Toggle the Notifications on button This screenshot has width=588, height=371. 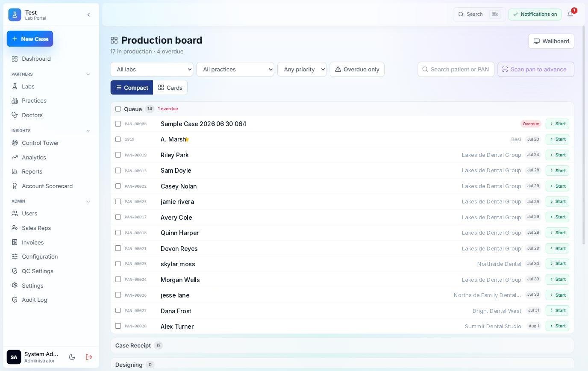point(535,14)
